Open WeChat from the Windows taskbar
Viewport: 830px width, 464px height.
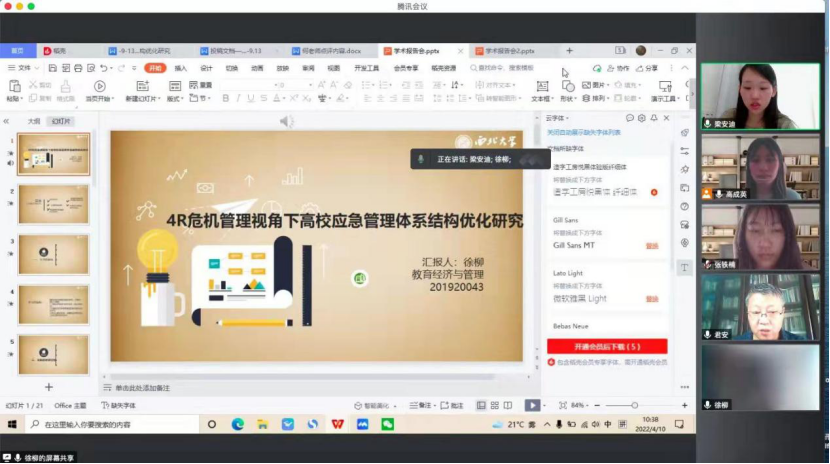[x=387, y=424]
